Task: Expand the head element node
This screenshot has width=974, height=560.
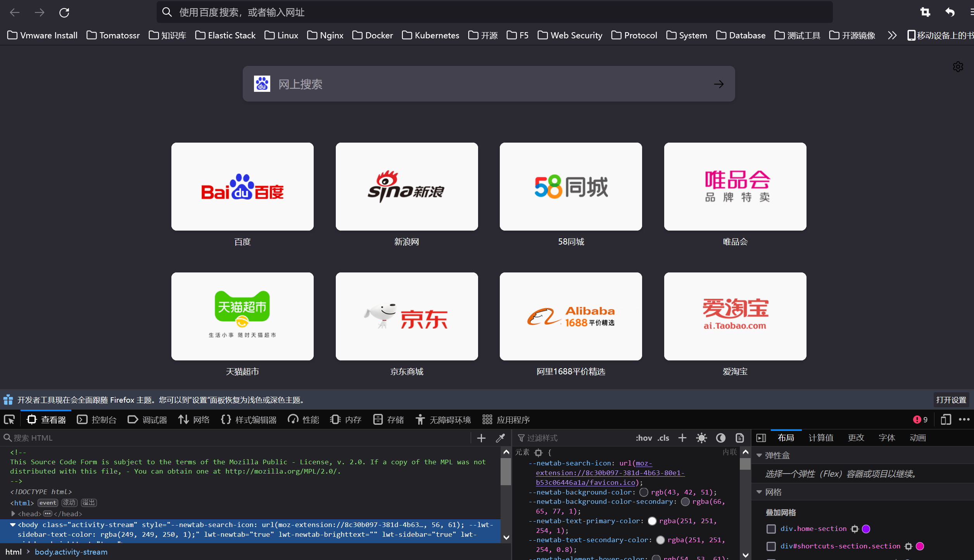Action: pyautogui.click(x=13, y=513)
